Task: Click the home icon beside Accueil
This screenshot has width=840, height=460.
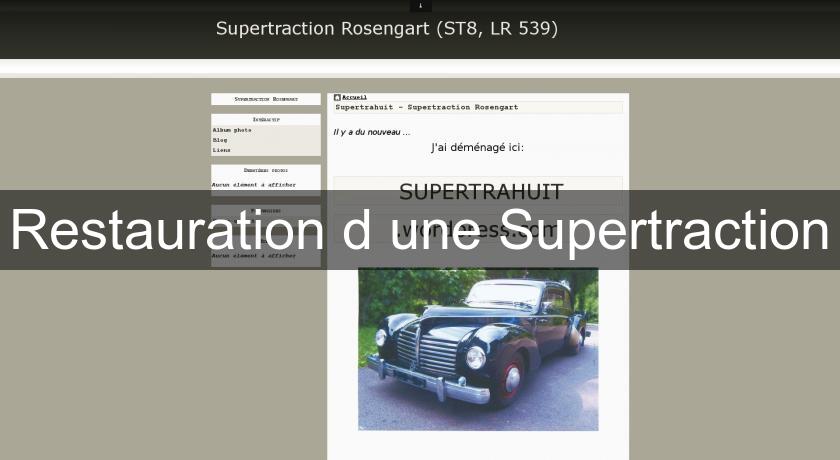Action: (x=337, y=97)
